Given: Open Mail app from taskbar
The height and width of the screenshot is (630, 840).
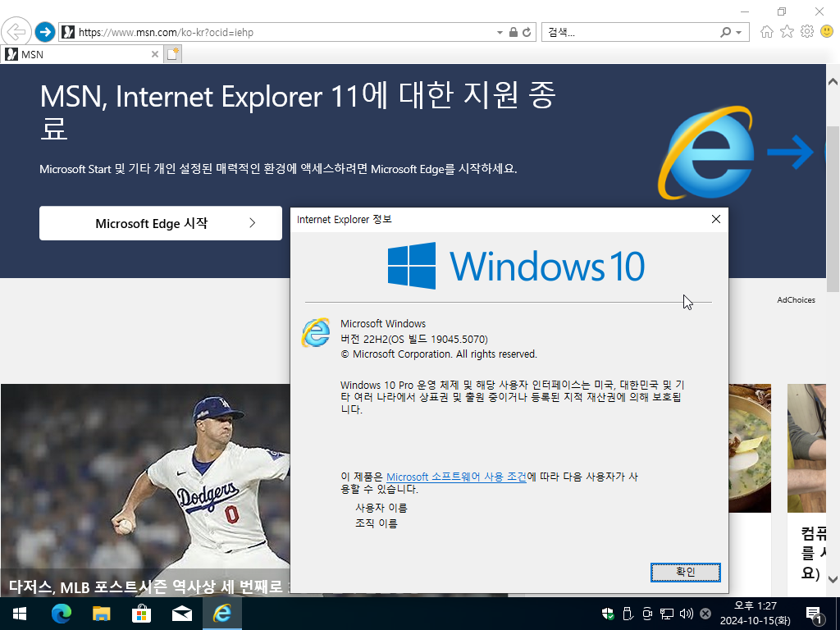Looking at the screenshot, I should pos(181,614).
